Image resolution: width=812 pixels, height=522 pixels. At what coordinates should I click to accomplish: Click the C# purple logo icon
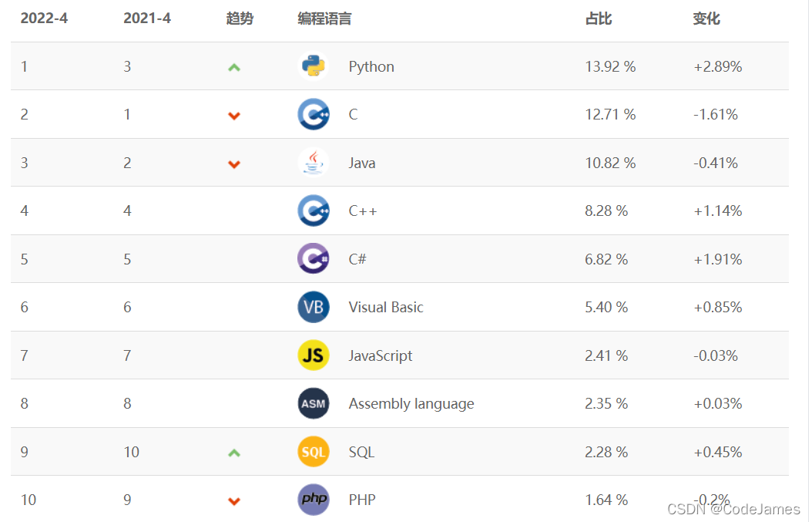314,259
